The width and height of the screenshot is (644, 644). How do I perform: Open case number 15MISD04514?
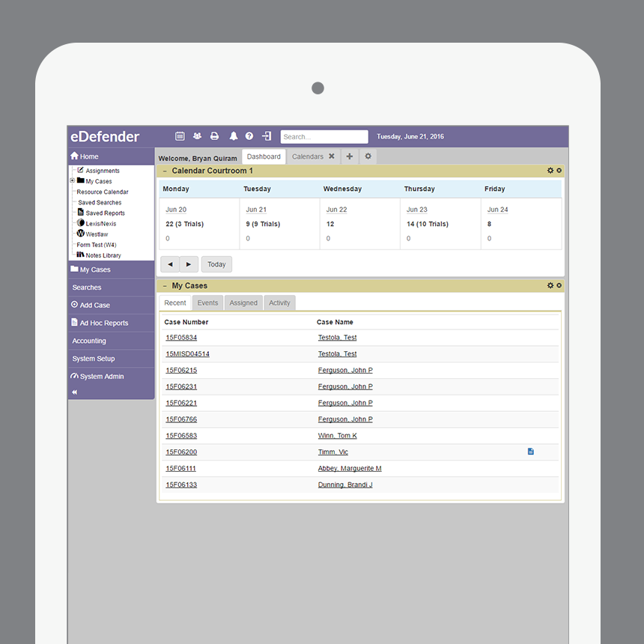coord(188,354)
